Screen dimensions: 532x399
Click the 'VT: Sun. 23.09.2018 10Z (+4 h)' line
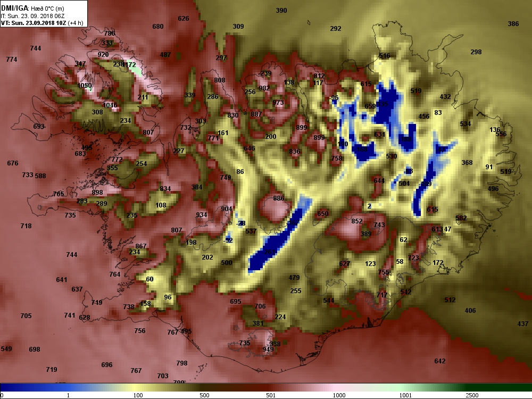42,23
